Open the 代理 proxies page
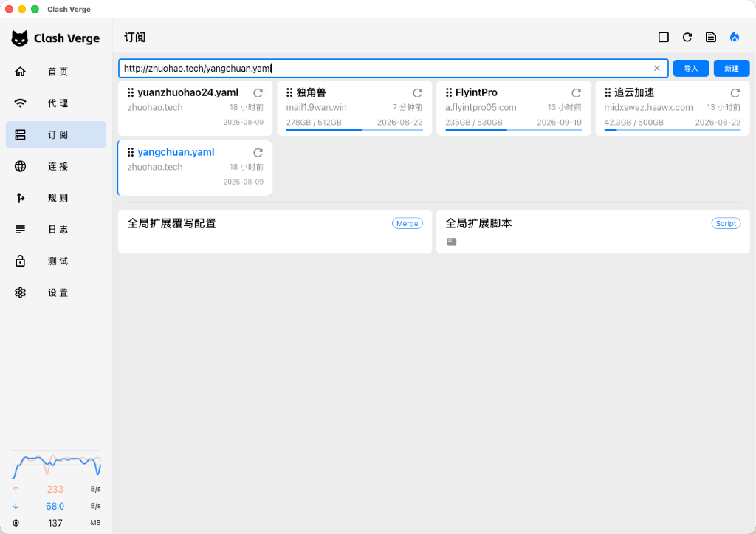Image resolution: width=756 pixels, height=534 pixels. coord(56,103)
